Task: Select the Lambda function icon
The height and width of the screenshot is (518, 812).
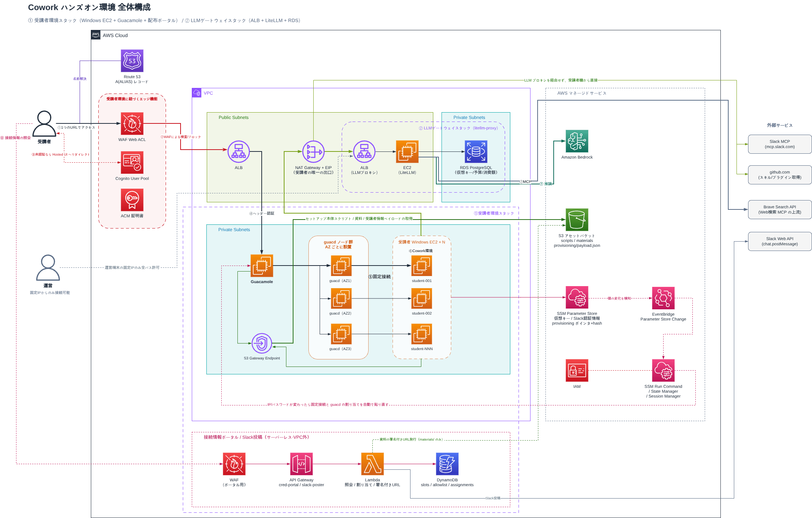Action: click(x=372, y=464)
